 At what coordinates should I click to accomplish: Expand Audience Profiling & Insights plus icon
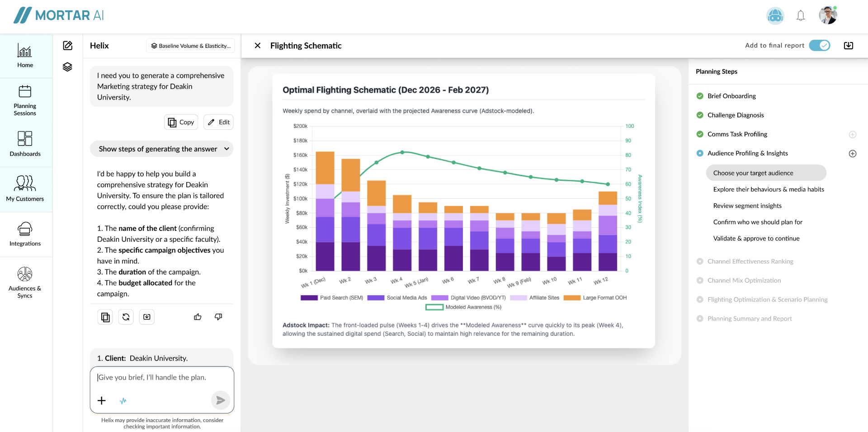[x=852, y=154]
